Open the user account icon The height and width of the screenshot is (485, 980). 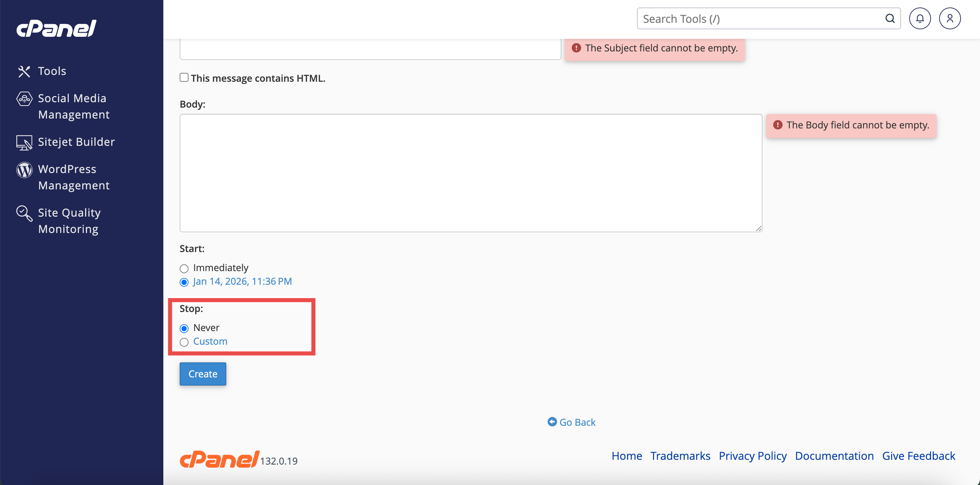coord(950,19)
